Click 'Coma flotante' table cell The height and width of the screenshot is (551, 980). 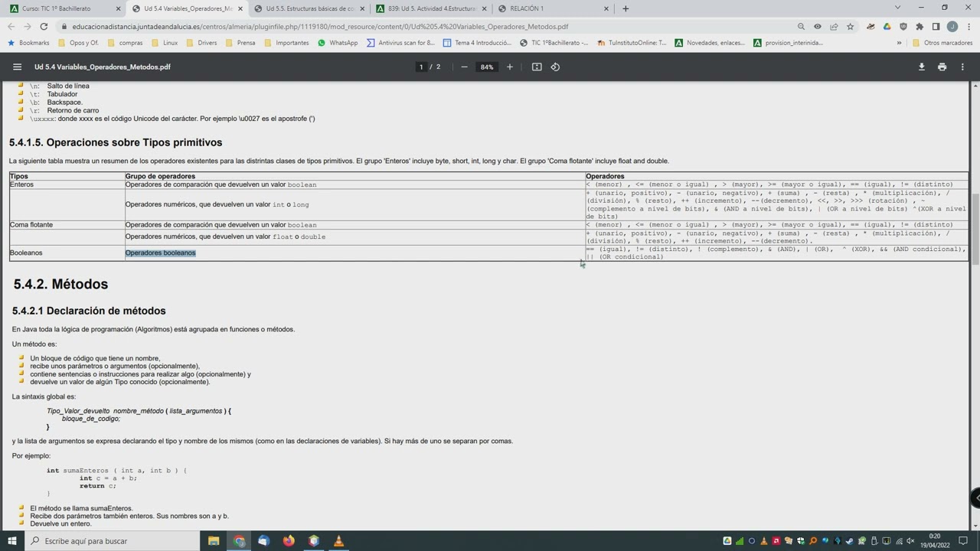(31, 224)
